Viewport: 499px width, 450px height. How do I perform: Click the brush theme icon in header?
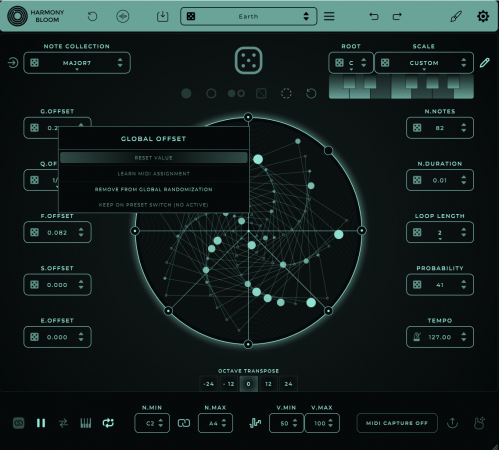pyautogui.click(x=456, y=16)
